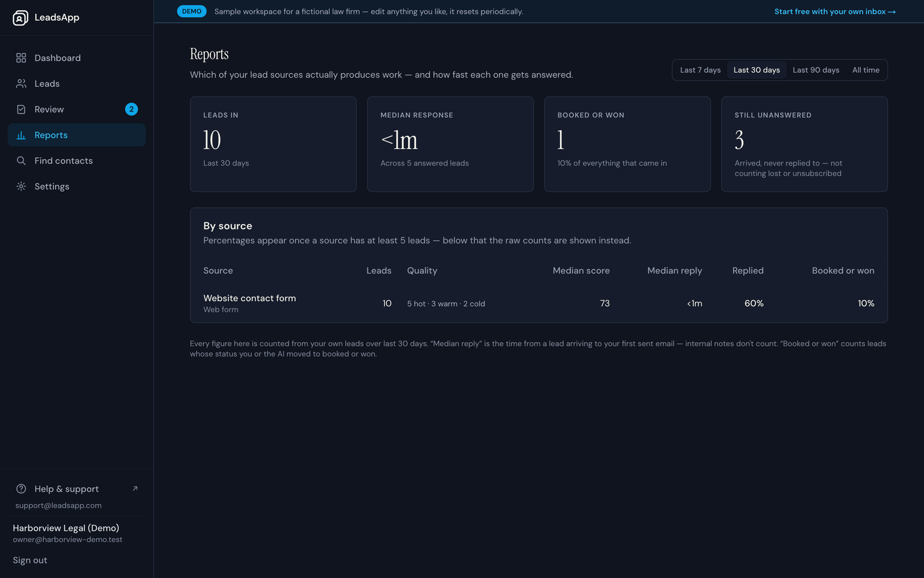Click the Find contacts magnifier icon
Viewport: 924px width, 578px height.
[21, 161]
